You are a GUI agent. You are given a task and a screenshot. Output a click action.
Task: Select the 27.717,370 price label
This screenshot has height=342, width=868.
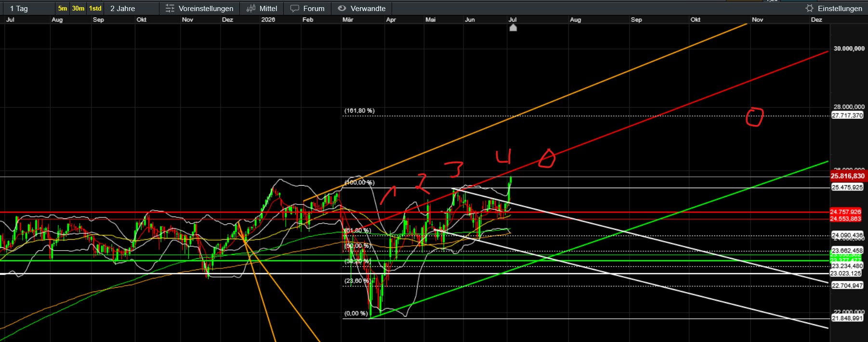click(847, 115)
